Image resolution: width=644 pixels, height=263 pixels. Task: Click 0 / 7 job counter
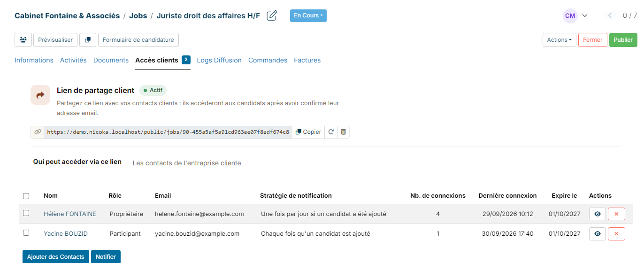(x=630, y=15)
